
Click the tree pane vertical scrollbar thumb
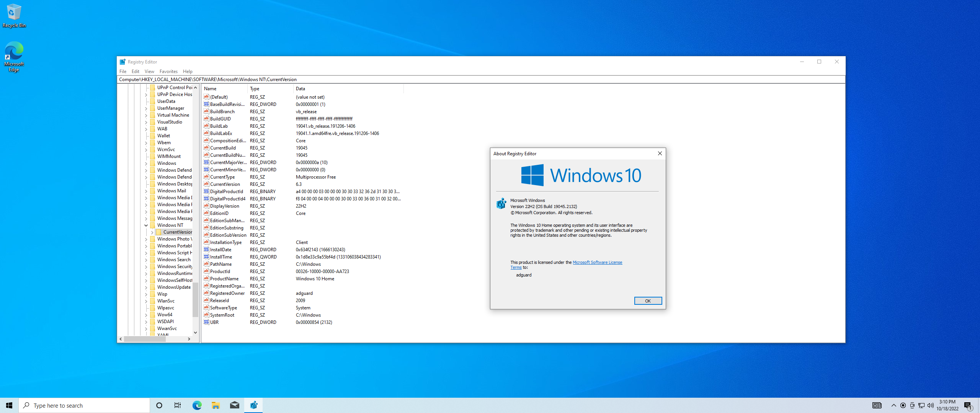tap(195, 299)
